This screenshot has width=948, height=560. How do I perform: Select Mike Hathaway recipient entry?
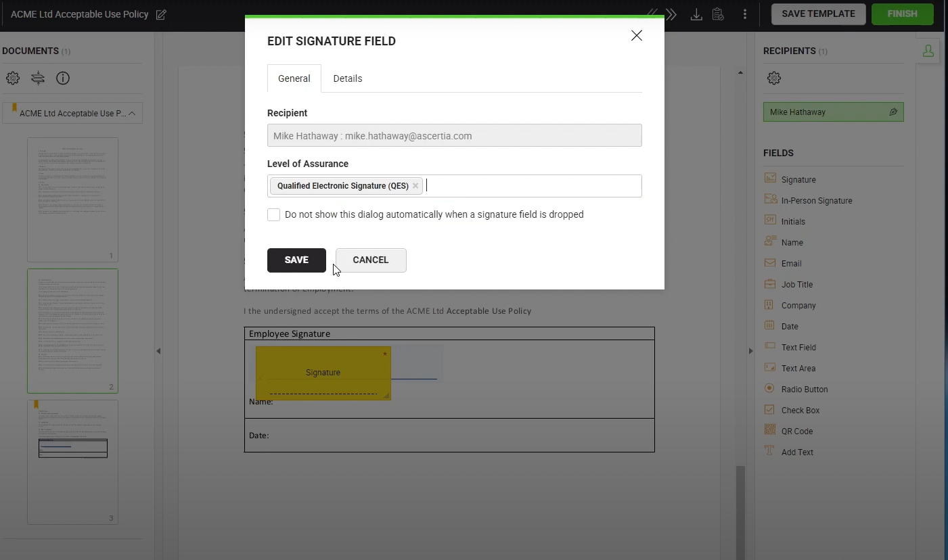tap(833, 112)
